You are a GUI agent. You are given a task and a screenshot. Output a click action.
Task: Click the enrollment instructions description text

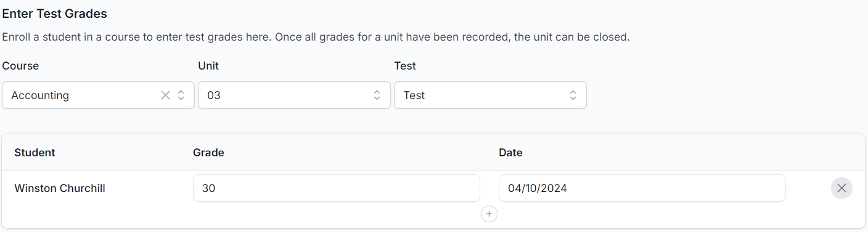[316, 37]
